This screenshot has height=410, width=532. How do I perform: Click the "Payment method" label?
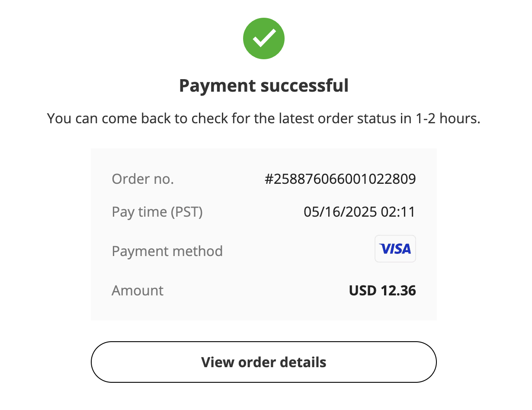click(167, 251)
